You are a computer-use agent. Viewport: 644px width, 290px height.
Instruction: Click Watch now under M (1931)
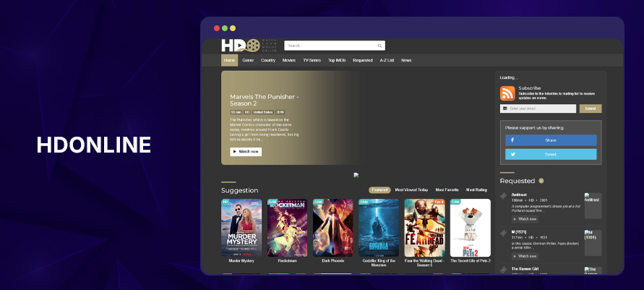[x=525, y=256]
